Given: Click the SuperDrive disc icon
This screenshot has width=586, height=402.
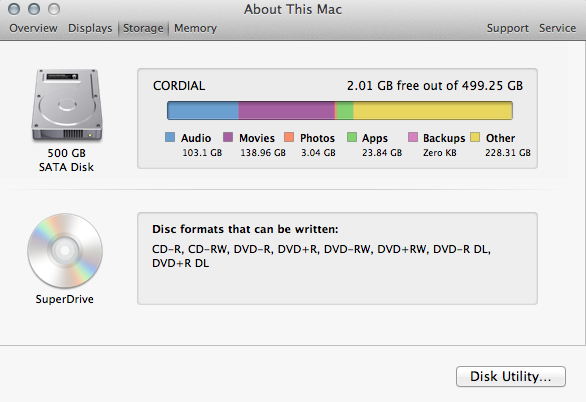Looking at the screenshot, I should [65, 251].
